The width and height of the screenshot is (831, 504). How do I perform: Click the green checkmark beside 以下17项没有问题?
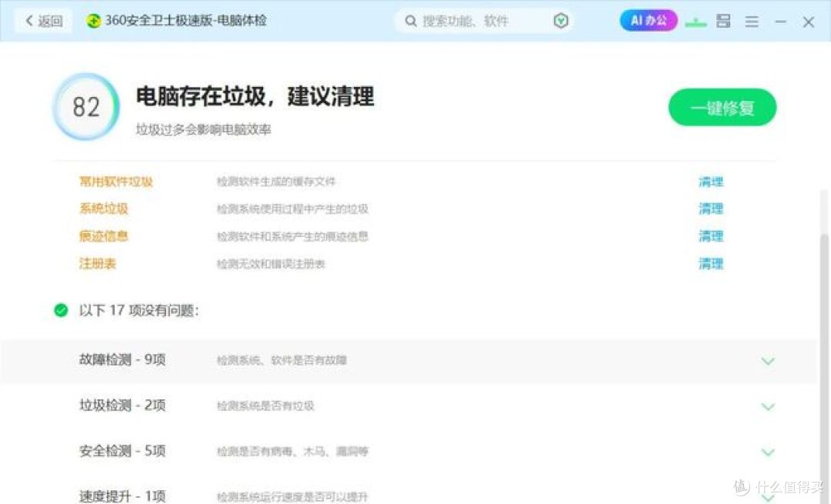pos(61,310)
